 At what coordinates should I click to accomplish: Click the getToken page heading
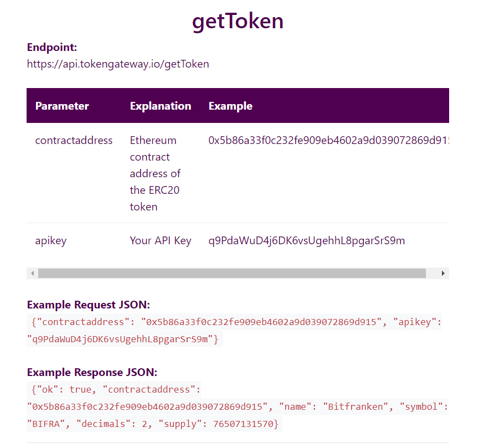(x=238, y=21)
